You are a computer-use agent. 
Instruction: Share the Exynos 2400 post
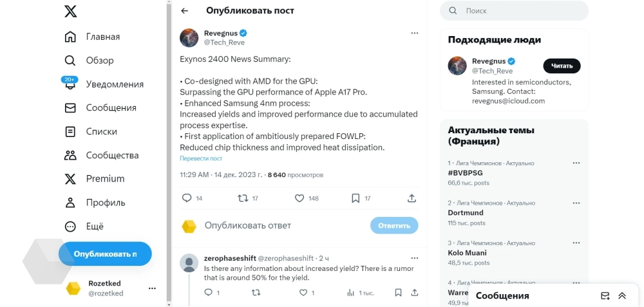pos(412,198)
